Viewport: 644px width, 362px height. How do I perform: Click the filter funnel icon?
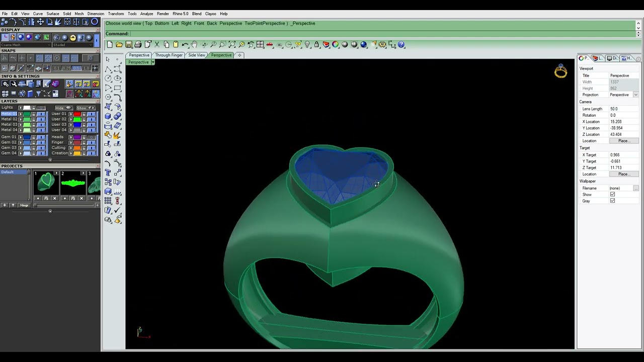click(38, 94)
